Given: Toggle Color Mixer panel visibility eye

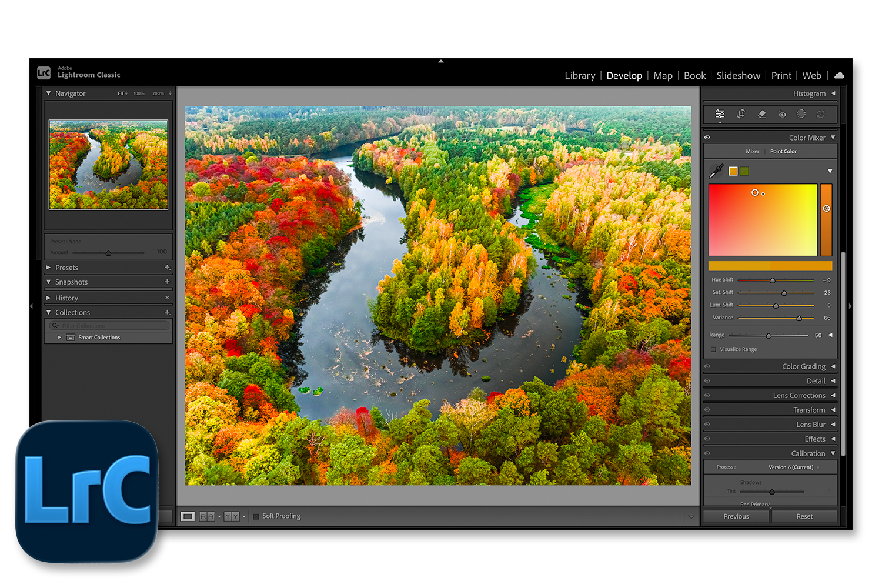Looking at the screenshot, I should pyautogui.click(x=707, y=138).
